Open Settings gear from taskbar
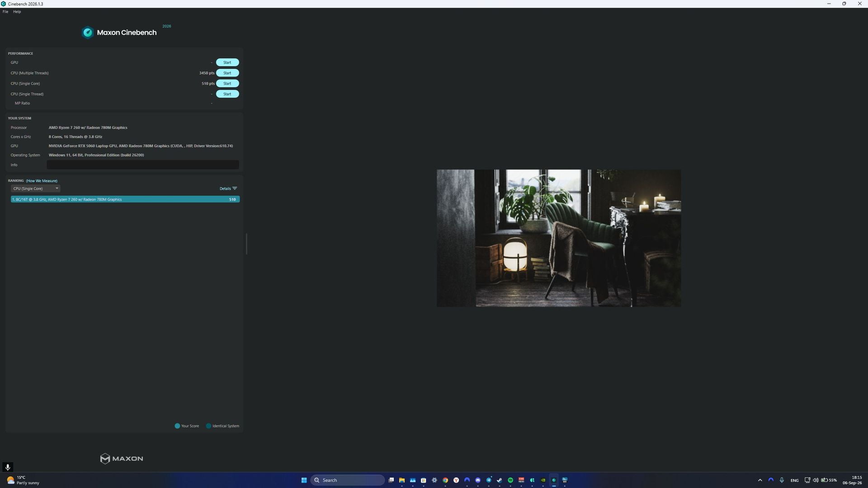 pyautogui.click(x=434, y=480)
